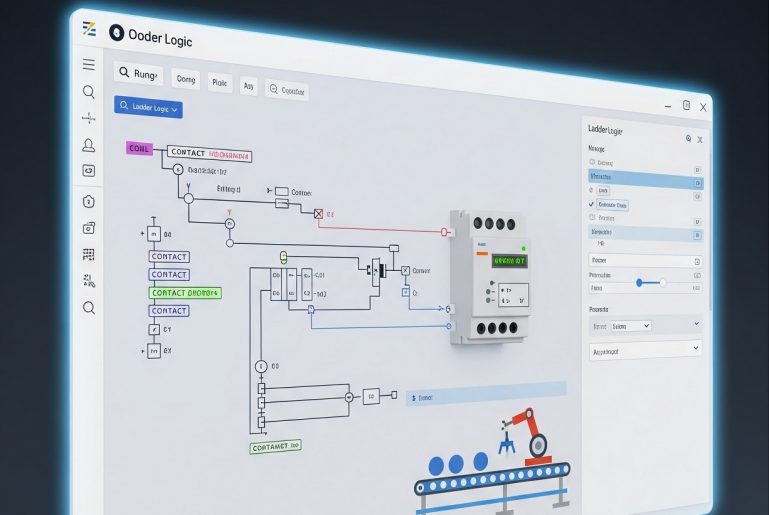This screenshot has width=769, height=515.
Task: Click the Contooter Enas button
Action: point(613,205)
